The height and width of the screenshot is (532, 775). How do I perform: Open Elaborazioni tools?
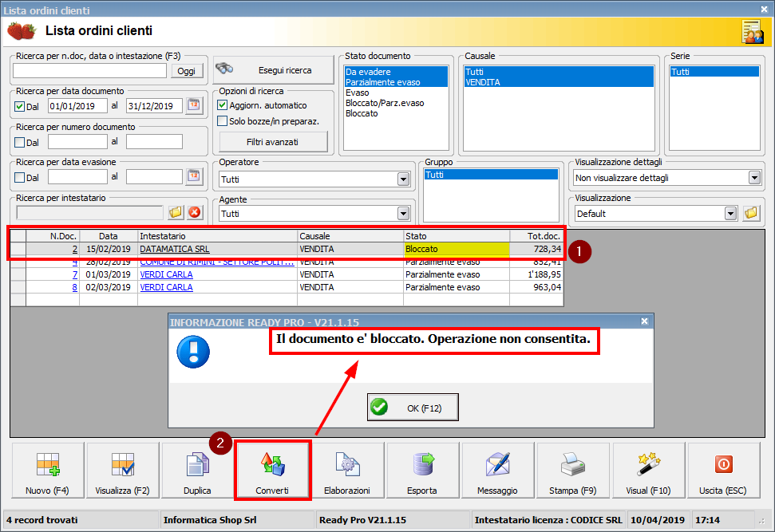tap(347, 471)
